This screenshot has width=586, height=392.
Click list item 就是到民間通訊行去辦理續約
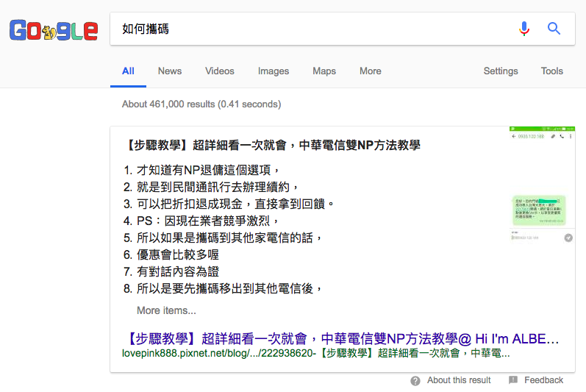point(218,187)
